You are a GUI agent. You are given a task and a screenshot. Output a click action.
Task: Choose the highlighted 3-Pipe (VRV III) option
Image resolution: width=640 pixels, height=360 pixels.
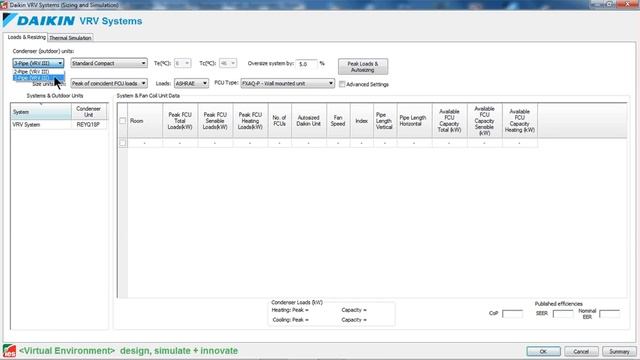tap(38, 78)
